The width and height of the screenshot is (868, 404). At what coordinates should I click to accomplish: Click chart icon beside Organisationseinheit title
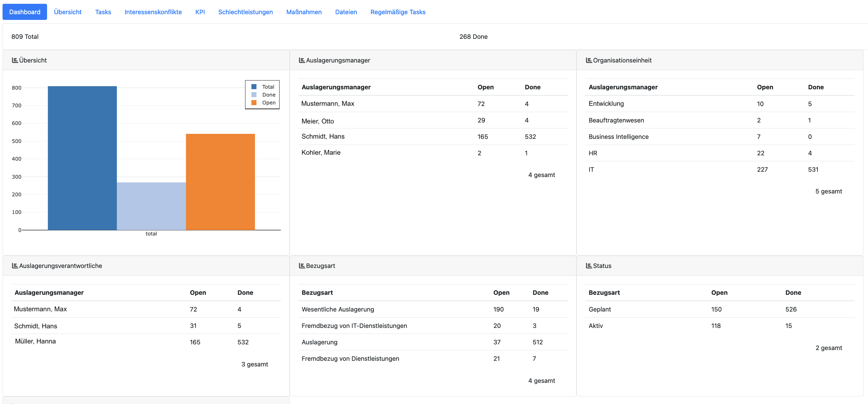(x=589, y=60)
